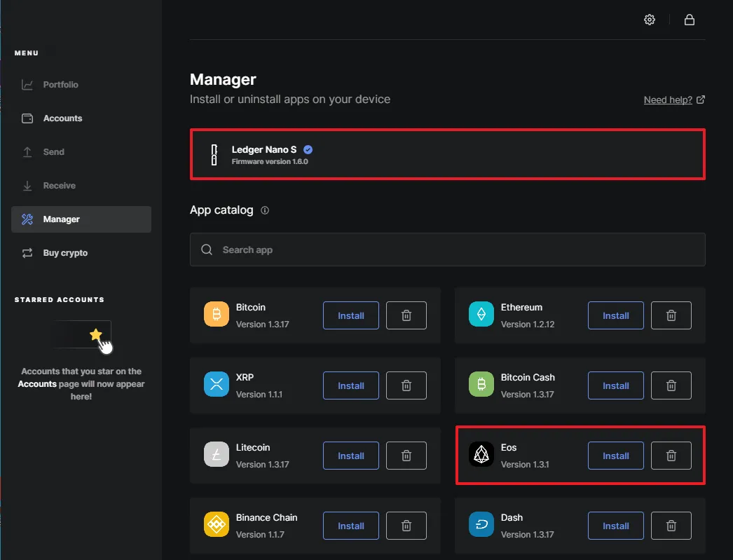Click the lock icon in header
Screen dimensions: 733x560
(689, 20)
